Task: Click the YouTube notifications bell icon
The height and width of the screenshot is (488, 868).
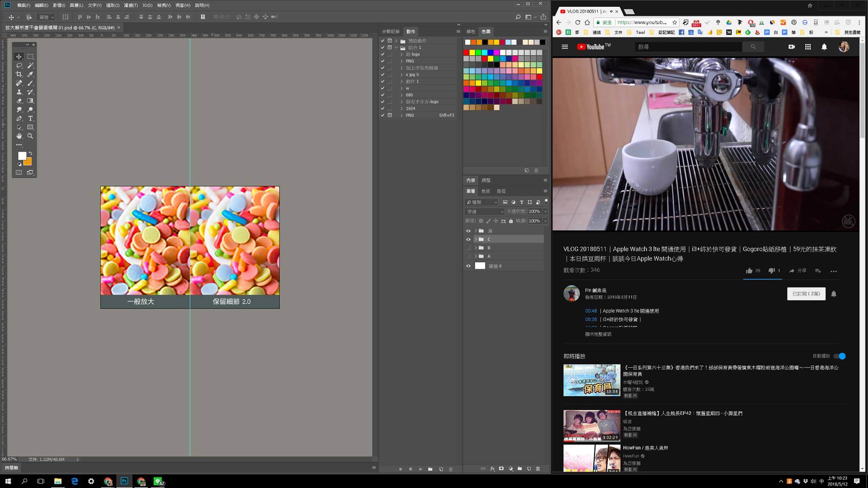Action: [824, 47]
